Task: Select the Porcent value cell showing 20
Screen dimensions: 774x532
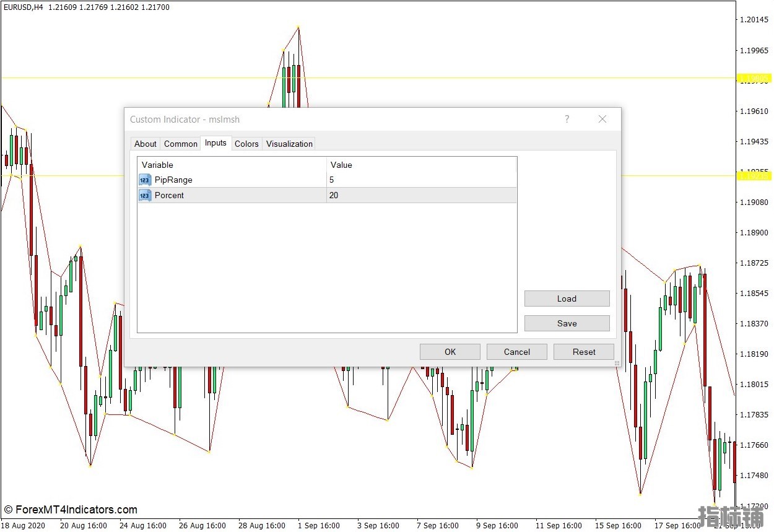Action: click(x=421, y=196)
